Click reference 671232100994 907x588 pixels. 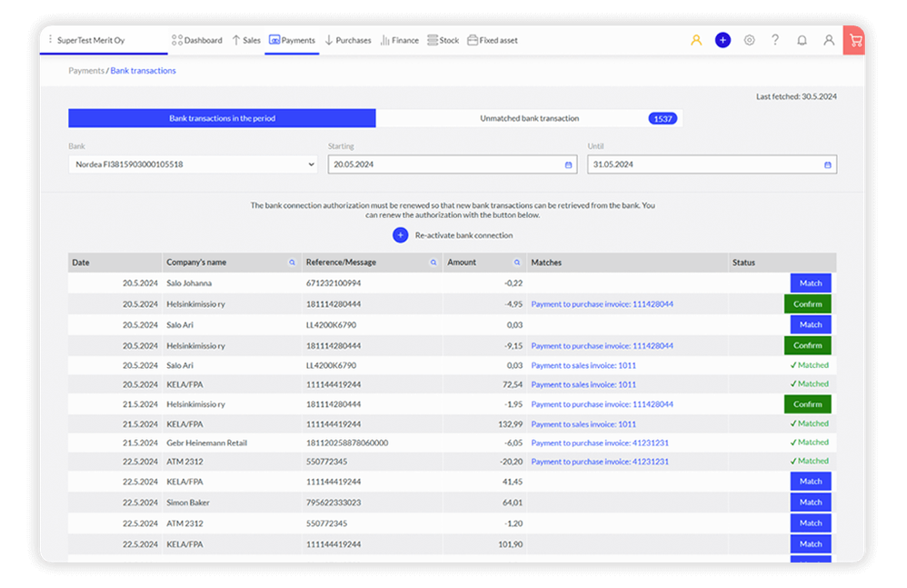(334, 284)
